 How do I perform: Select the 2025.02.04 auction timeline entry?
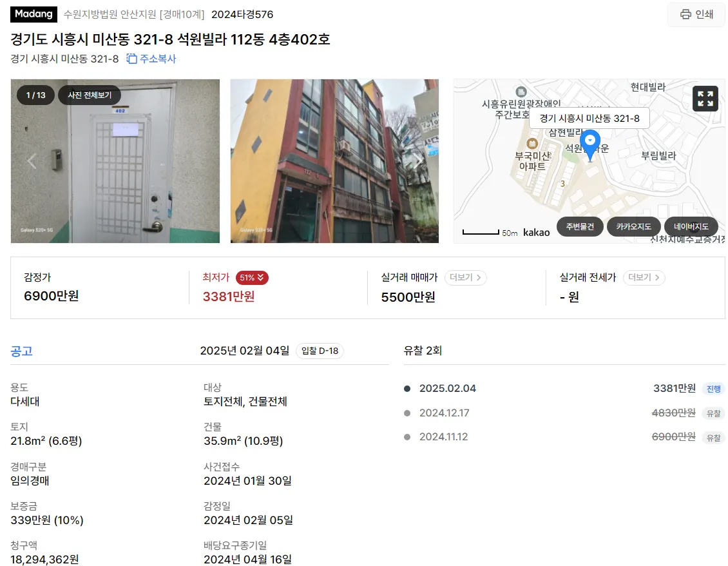(564, 389)
